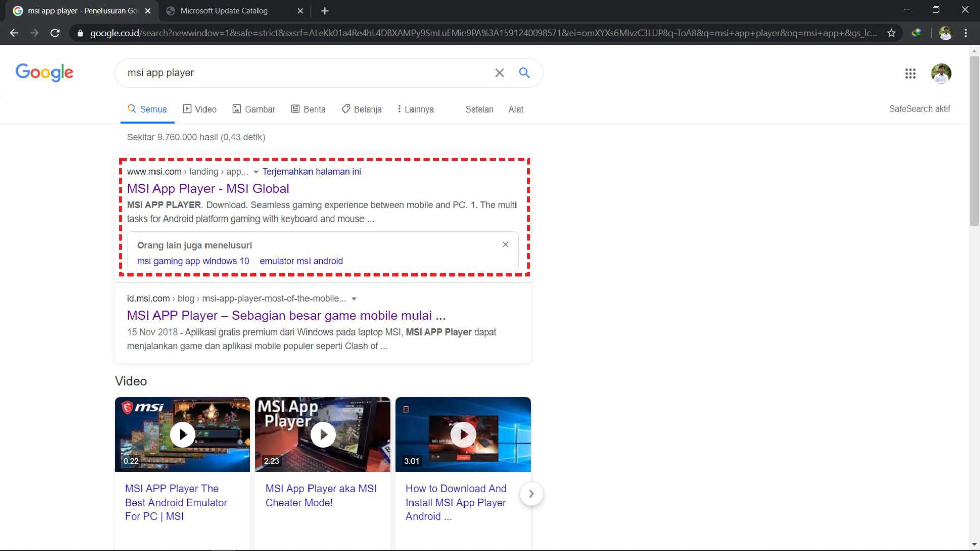Expand dropdown arrow beside id.msi.com result
980x551 pixels.
coord(354,299)
